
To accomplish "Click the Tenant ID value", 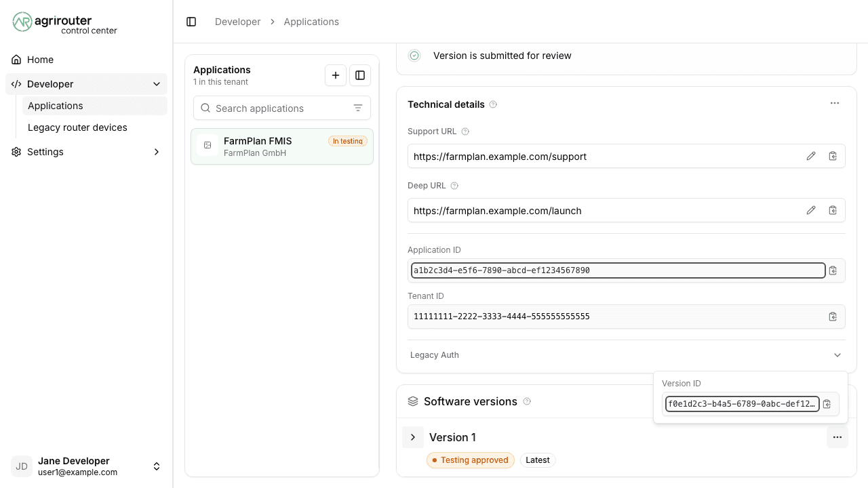I will [x=502, y=317].
